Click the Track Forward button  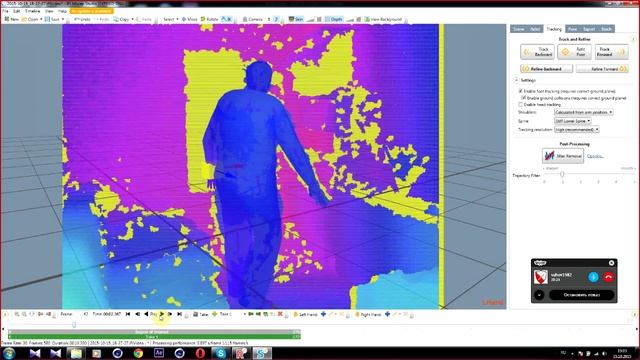[x=611, y=52]
